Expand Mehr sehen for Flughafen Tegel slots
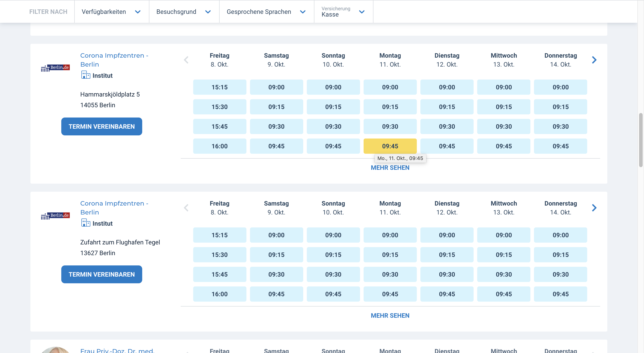644x353 pixels. [x=390, y=316]
